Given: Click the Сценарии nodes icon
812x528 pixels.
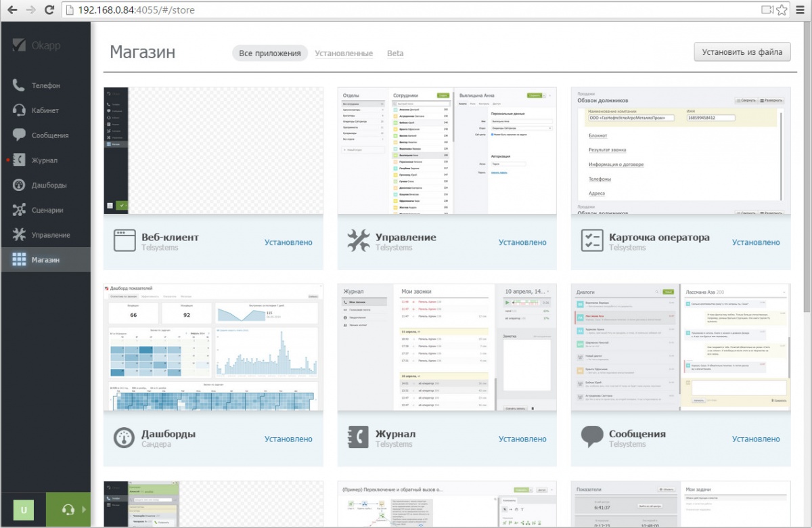Looking at the screenshot, I should tap(19, 211).
